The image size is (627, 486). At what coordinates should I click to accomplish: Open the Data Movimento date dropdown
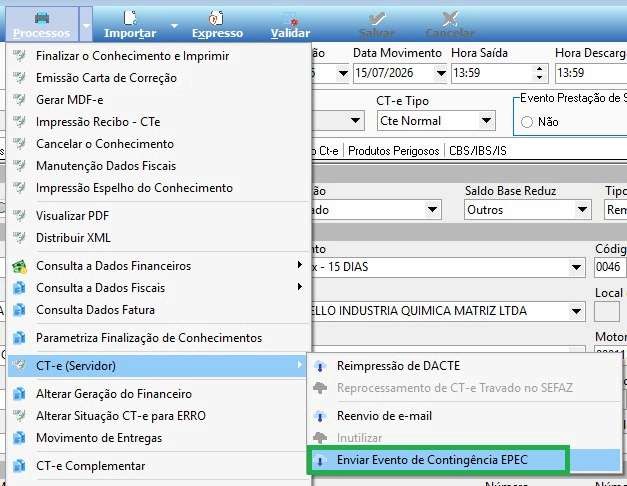point(441,74)
